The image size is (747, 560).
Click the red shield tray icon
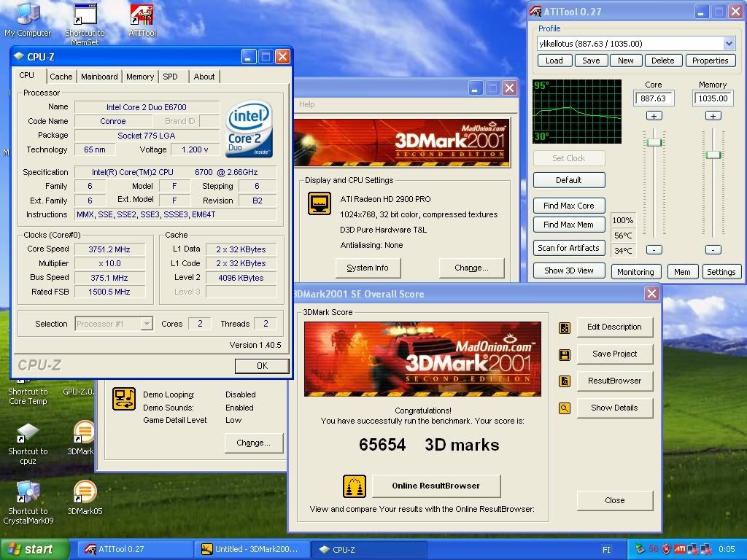[x=667, y=549]
